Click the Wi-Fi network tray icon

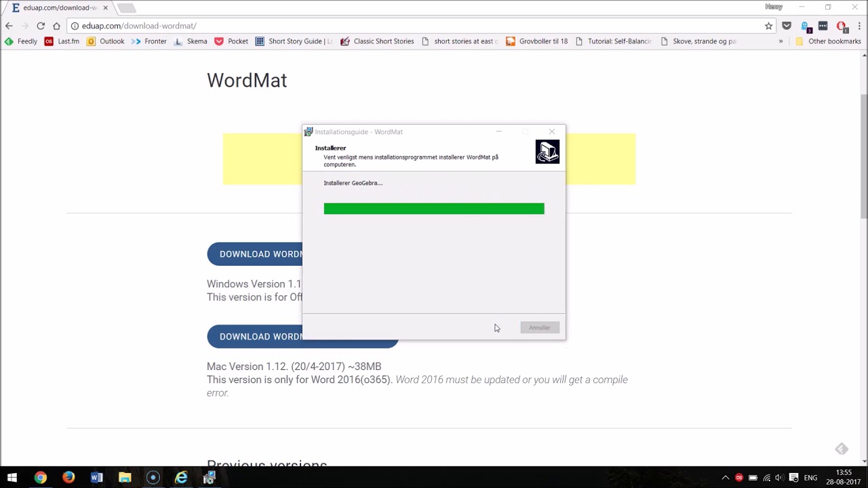766,478
